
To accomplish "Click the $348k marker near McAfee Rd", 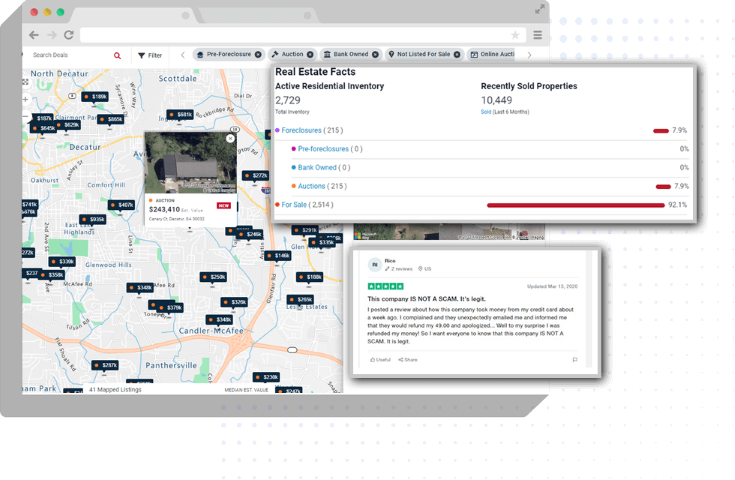I will pyautogui.click(x=140, y=287).
